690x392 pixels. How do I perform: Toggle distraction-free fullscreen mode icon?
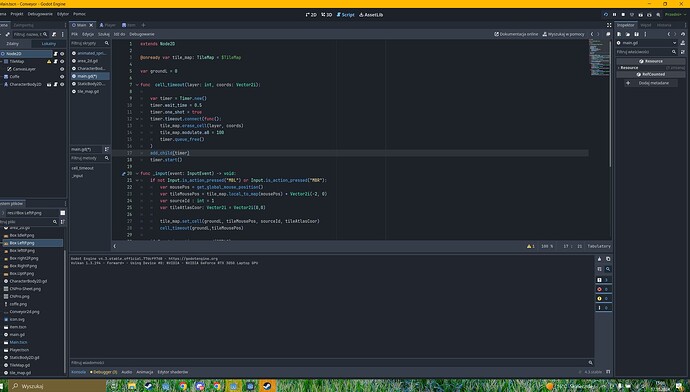coord(609,25)
